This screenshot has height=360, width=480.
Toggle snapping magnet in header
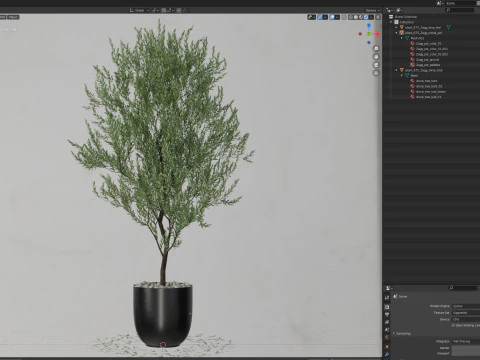coord(164,10)
